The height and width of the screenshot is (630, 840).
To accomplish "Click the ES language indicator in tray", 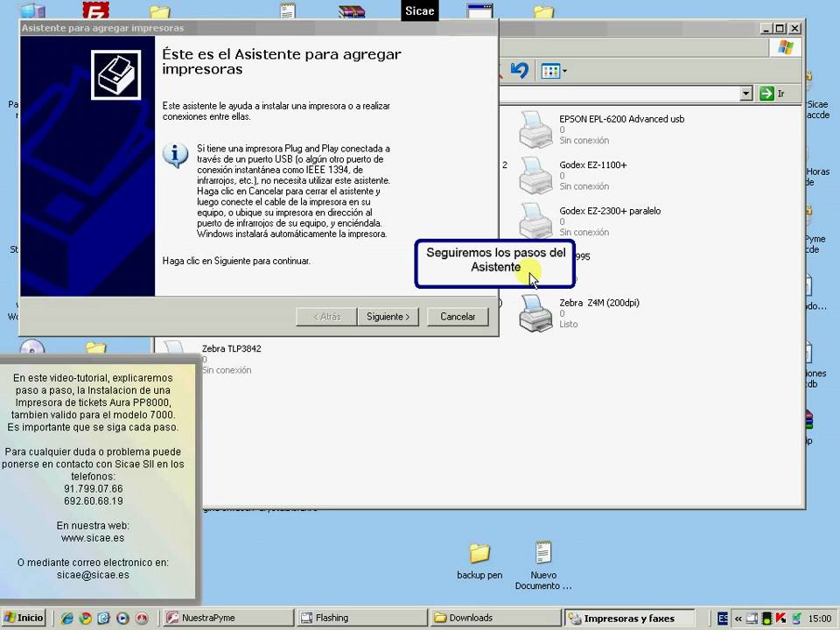I will coord(723,619).
